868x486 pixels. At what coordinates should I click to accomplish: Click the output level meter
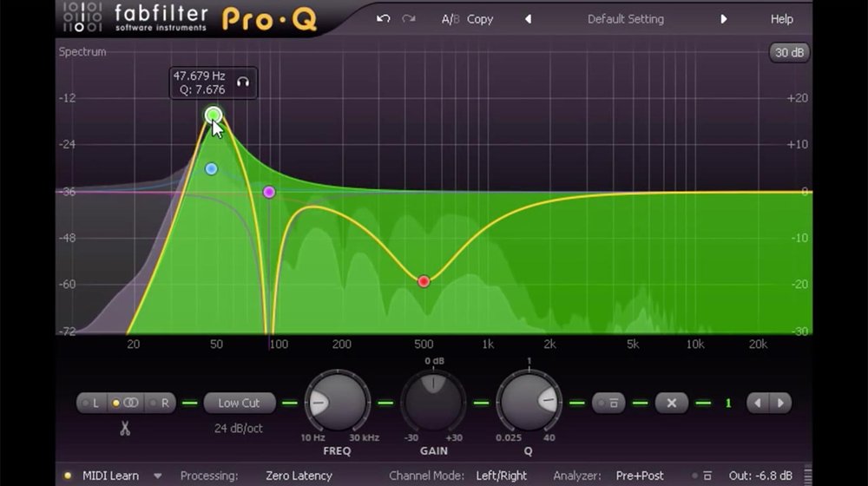[x=807, y=476]
